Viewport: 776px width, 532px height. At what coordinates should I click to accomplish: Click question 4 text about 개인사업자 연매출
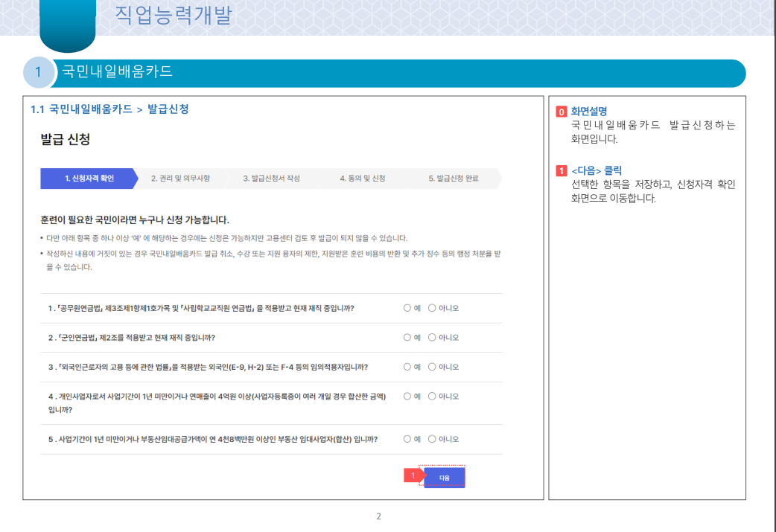tap(217, 403)
